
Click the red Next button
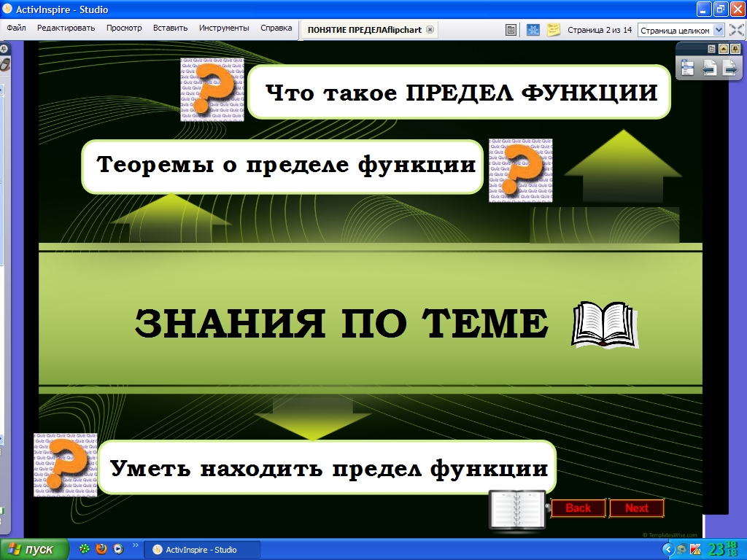(636, 508)
